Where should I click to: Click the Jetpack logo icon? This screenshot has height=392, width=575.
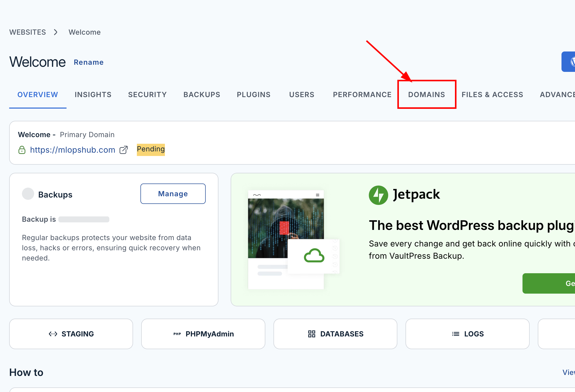pyautogui.click(x=378, y=195)
